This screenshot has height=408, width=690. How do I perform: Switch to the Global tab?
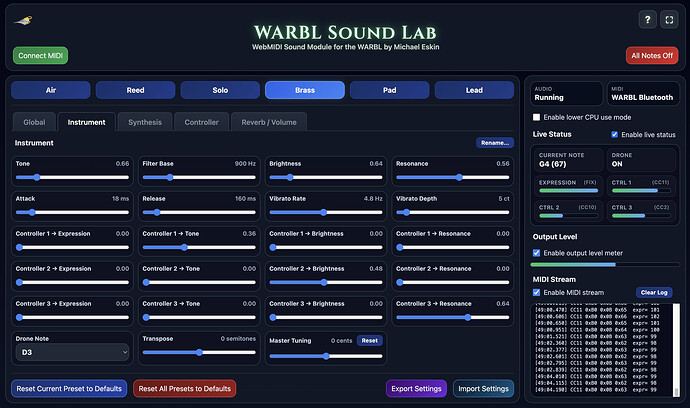(x=34, y=122)
